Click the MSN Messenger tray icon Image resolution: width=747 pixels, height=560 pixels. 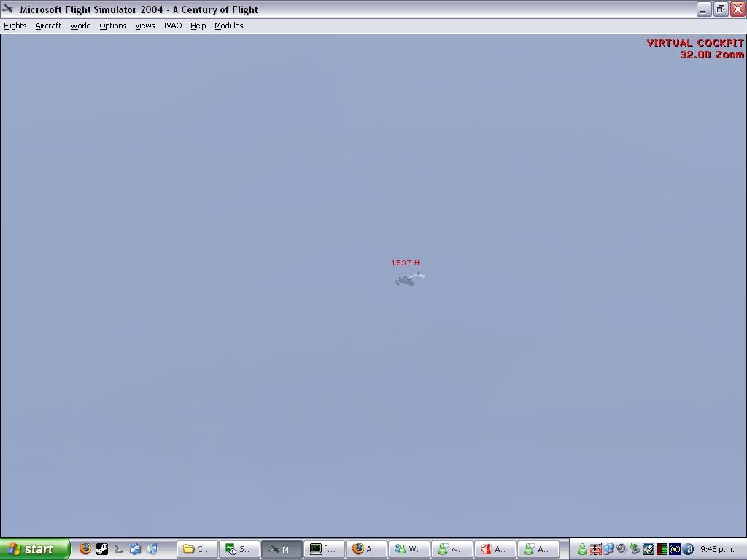point(582,549)
